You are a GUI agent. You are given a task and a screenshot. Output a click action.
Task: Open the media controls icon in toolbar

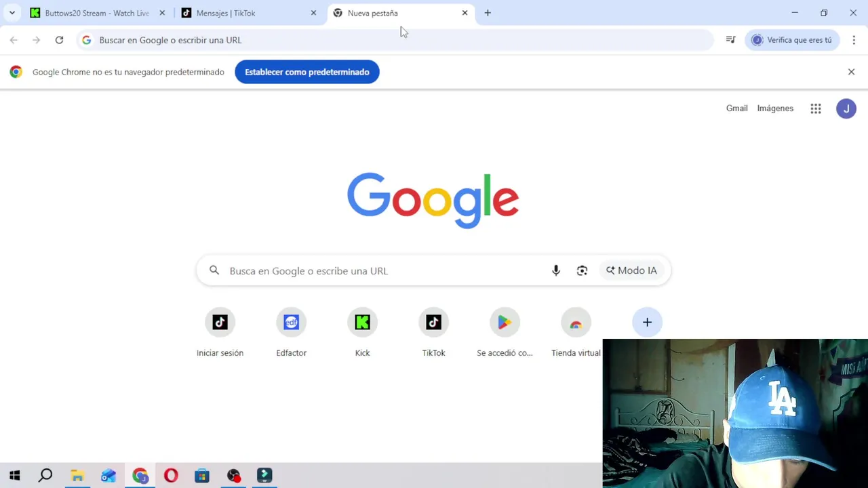click(x=730, y=40)
